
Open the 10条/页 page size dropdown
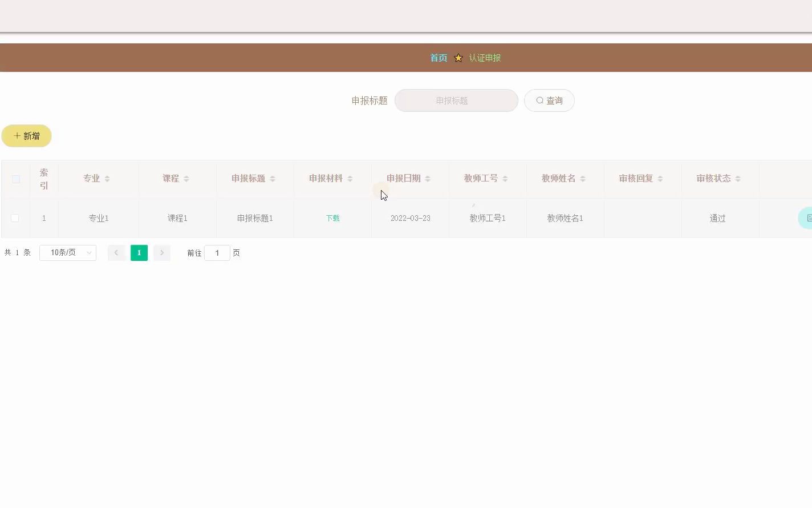click(68, 253)
